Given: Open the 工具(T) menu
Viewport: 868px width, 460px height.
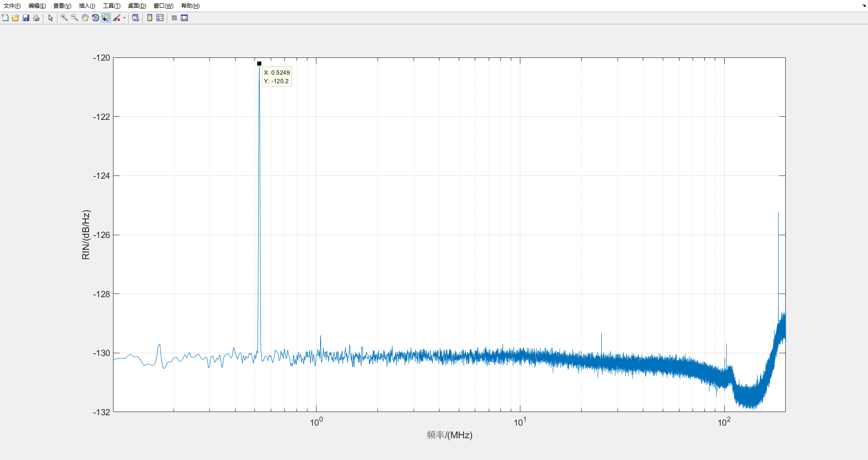Looking at the screenshot, I should click(x=112, y=6).
